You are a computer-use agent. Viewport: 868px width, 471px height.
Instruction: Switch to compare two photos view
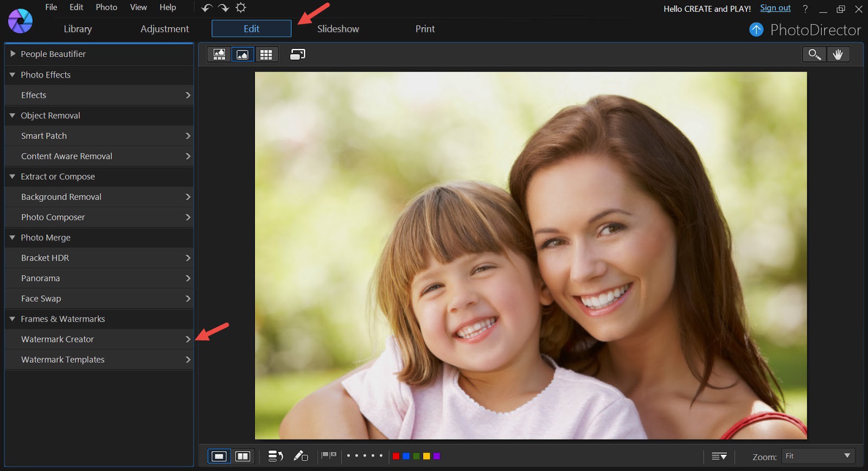(242, 456)
